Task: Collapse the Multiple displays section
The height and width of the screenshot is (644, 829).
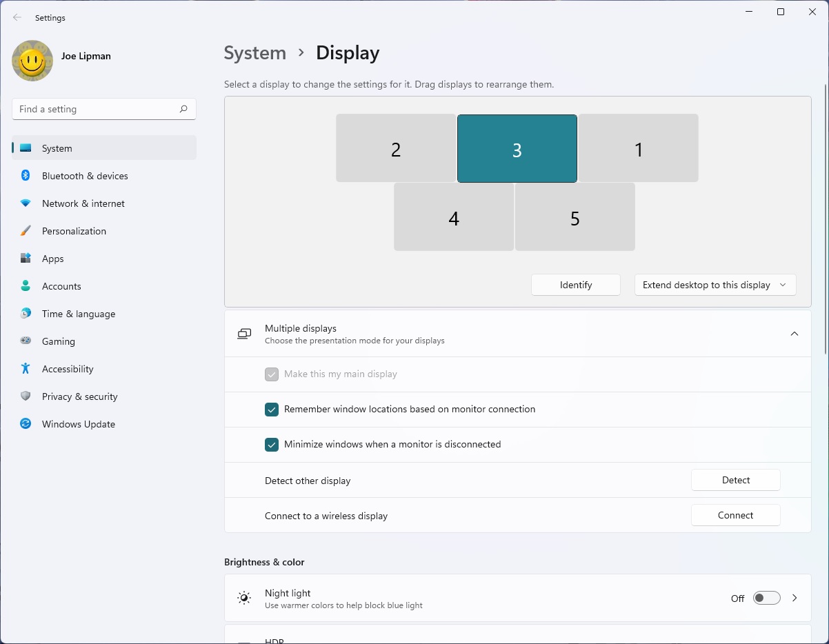Action: (x=794, y=334)
